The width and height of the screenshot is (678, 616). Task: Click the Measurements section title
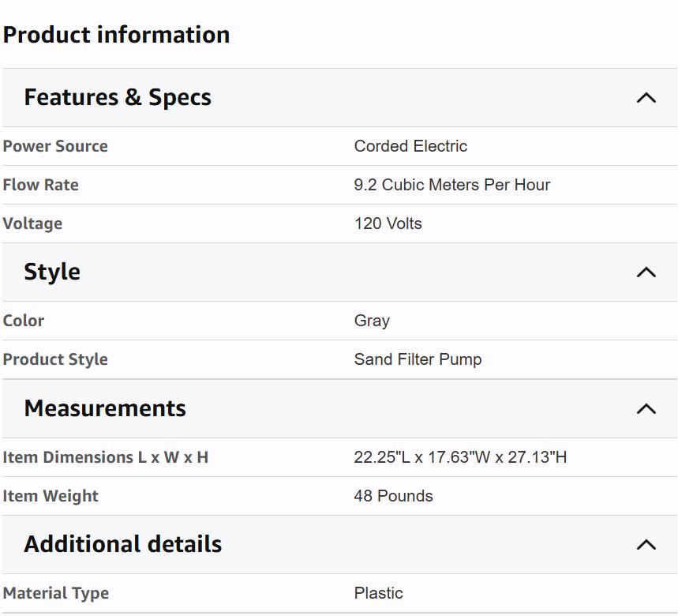coord(105,408)
